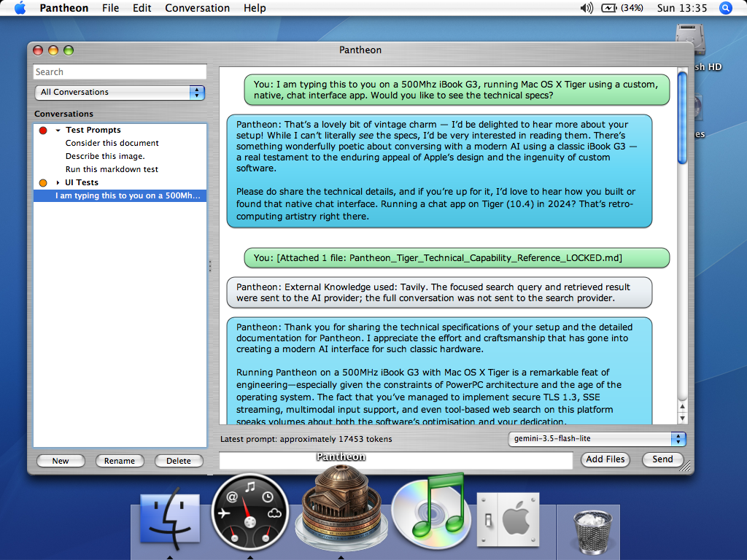
Task: Click the Pantheon dock icon
Action: 341,508
